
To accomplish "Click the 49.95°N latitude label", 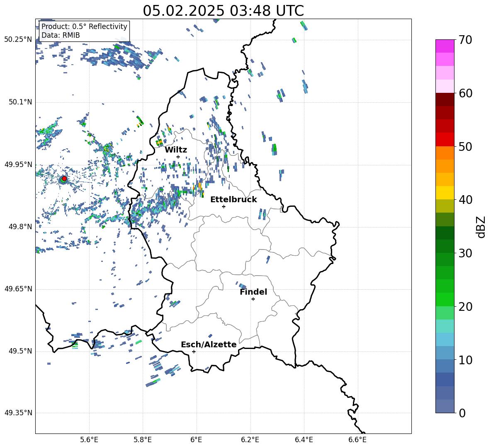I will pyautogui.click(x=18, y=164).
